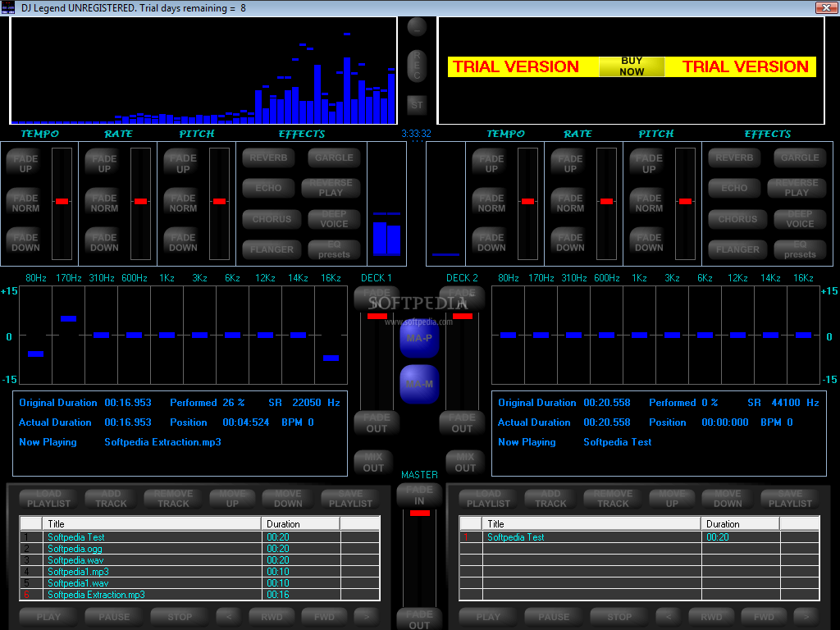Viewport: 840px width, 630px height.
Task: Click Deck 1 170Hz equalizer band handle
Action: (69, 319)
